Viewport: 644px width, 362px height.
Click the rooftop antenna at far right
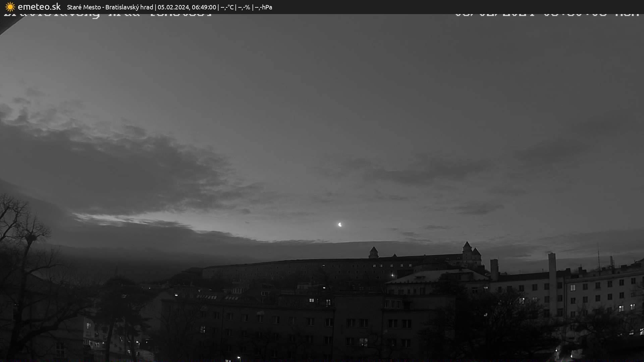click(x=598, y=256)
